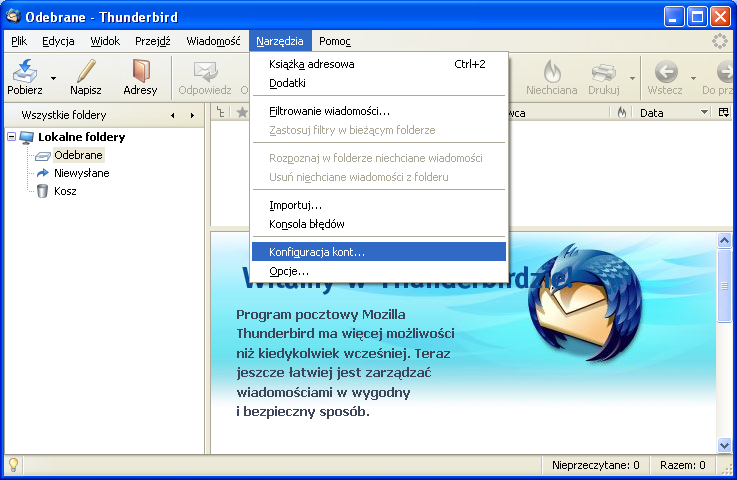The height and width of the screenshot is (480, 737).
Task: Open the column picker icon
Action: click(723, 113)
